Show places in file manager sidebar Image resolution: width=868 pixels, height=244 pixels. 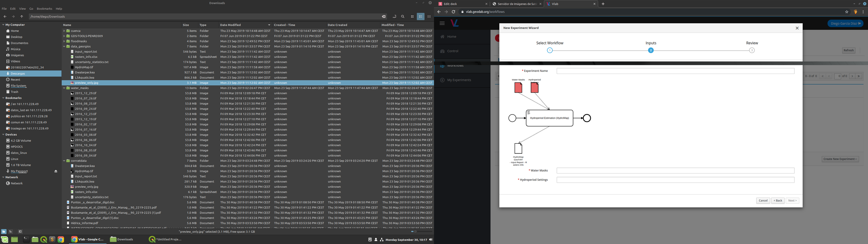(3, 232)
